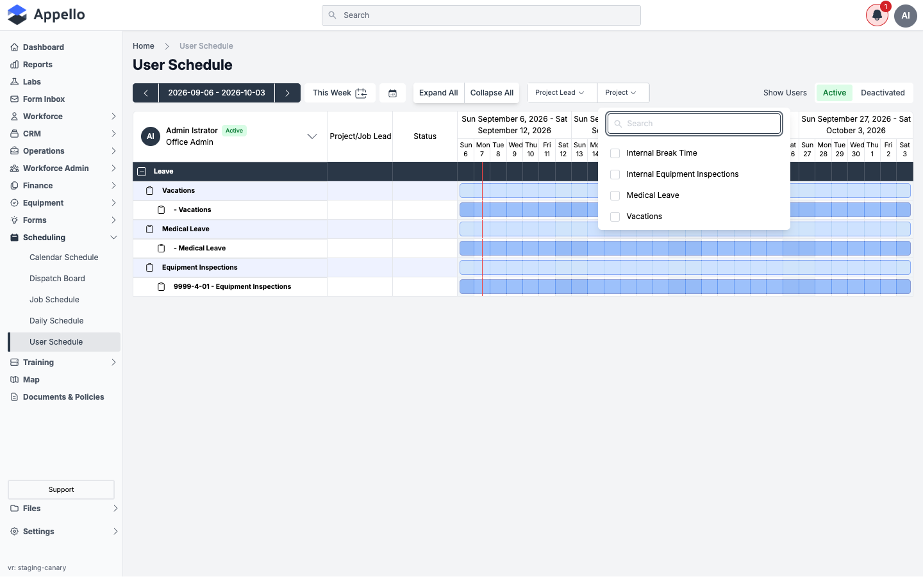Image resolution: width=923 pixels, height=588 pixels.
Task: Open Dispatch Board menu item
Action: coord(64,279)
